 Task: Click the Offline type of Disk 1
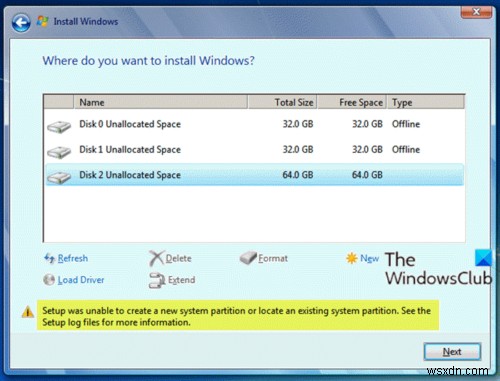pyautogui.click(x=406, y=149)
